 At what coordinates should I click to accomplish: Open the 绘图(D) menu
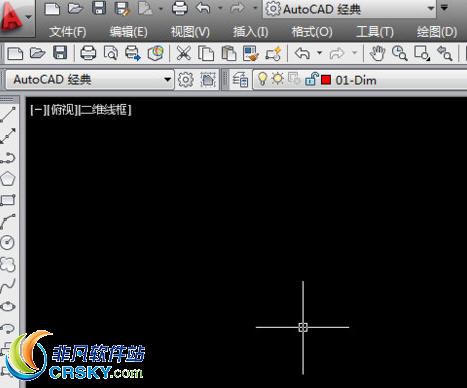click(x=437, y=32)
